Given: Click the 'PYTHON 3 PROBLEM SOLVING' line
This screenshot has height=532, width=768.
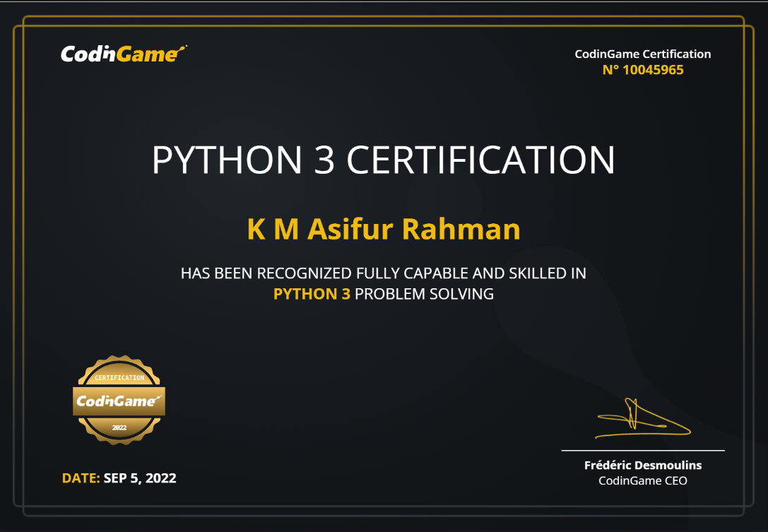Looking at the screenshot, I should 384,294.
